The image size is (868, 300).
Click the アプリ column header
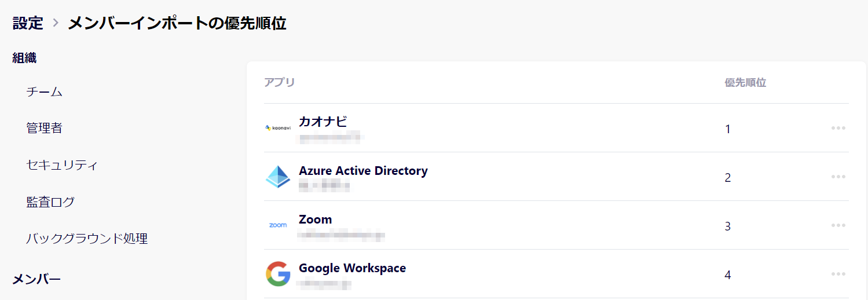pos(280,83)
